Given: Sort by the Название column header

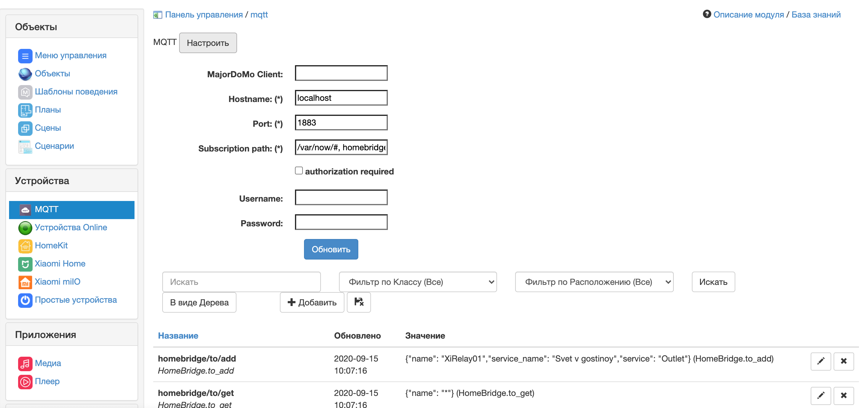Looking at the screenshot, I should click(x=178, y=336).
